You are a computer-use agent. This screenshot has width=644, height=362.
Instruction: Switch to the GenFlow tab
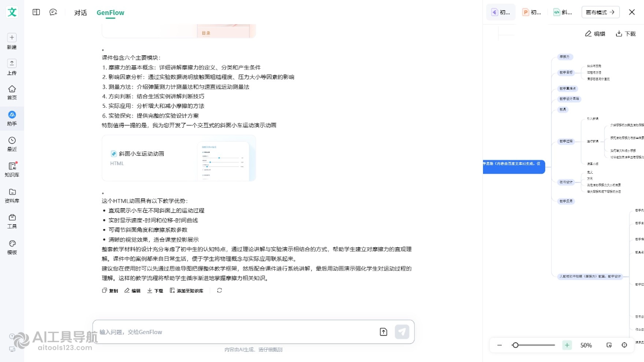pyautogui.click(x=111, y=12)
